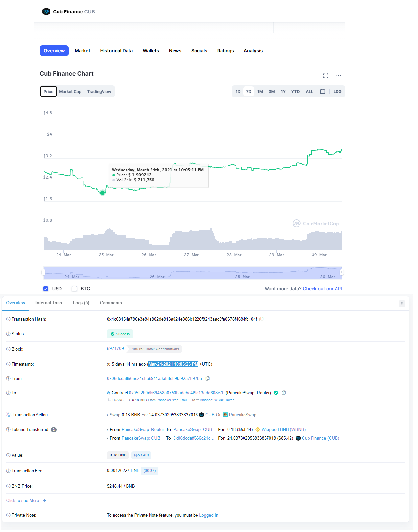Open the calendar date range picker

(x=323, y=91)
